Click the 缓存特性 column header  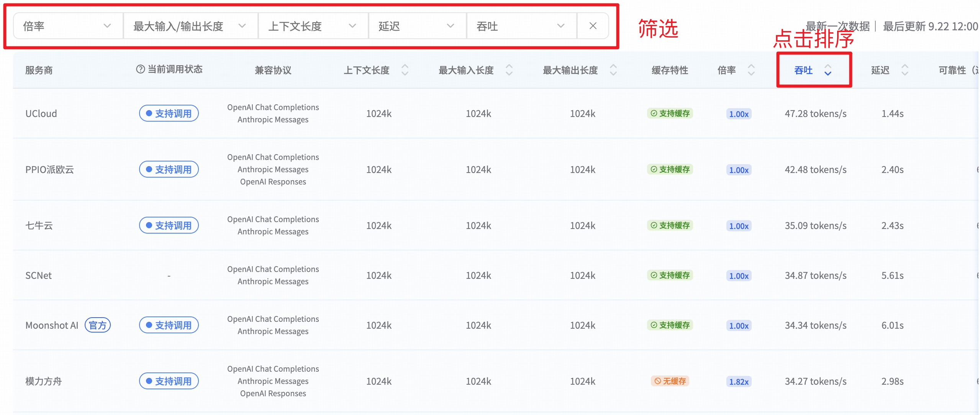click(x=670, y=70)
